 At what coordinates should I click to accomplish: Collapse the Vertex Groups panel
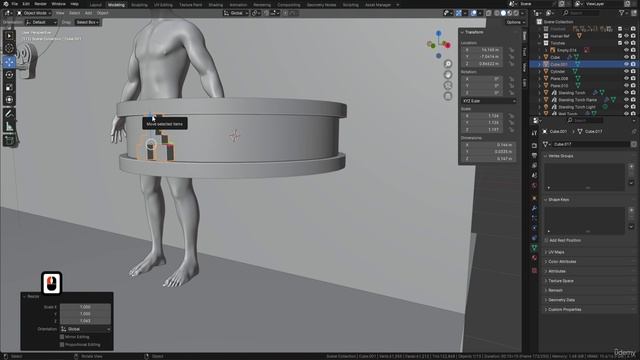(x=546, y=156)
